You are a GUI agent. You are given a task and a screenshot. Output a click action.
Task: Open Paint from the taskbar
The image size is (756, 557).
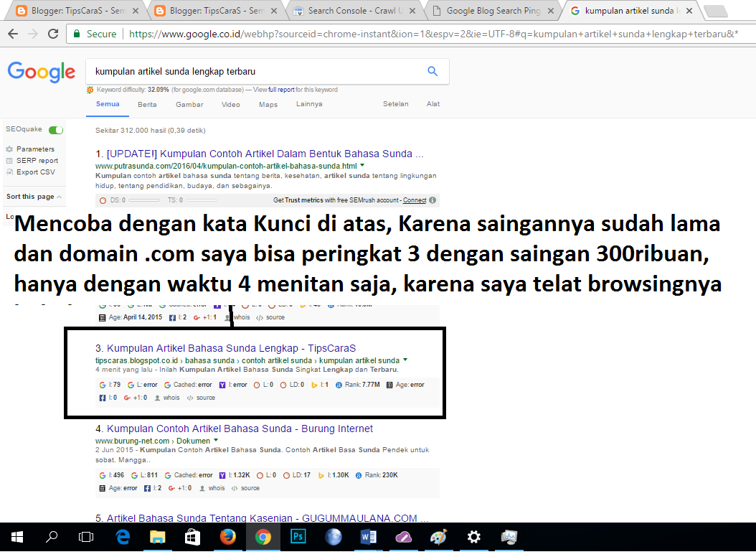point(438,537)
